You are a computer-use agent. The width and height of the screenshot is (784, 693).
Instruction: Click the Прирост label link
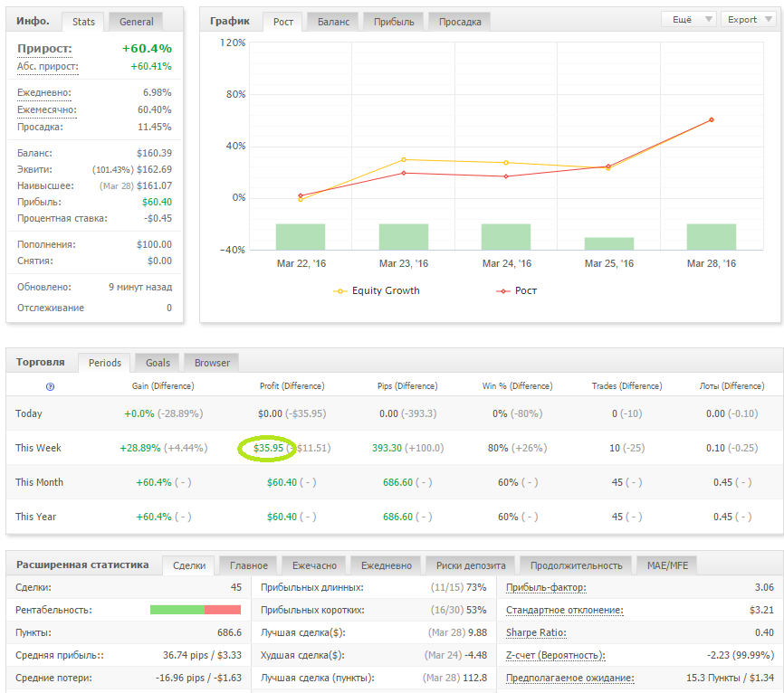44,49
